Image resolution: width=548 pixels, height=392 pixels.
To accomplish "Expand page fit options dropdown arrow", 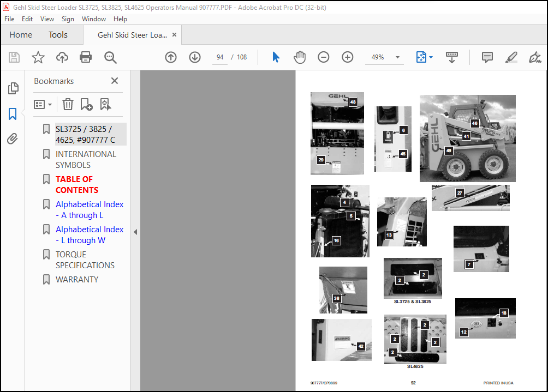I will coord(431,57).
